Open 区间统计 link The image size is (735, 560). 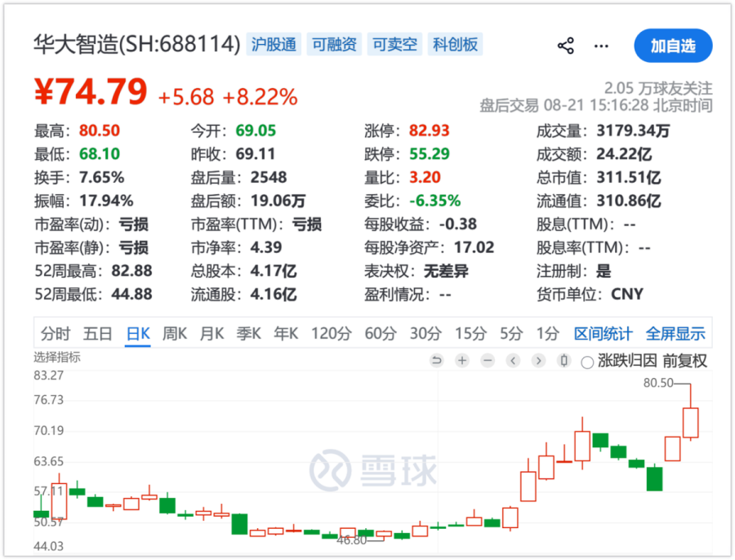tap(604, 334)
